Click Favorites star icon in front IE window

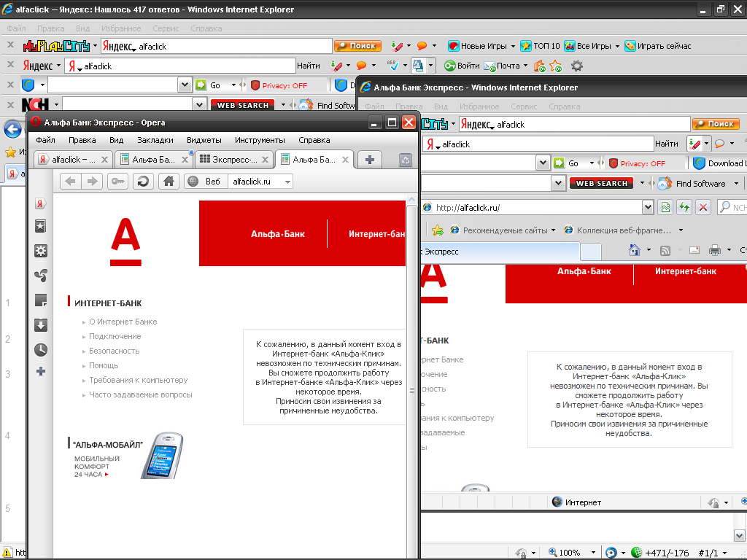pyautogui.click(x=438, y=230)
